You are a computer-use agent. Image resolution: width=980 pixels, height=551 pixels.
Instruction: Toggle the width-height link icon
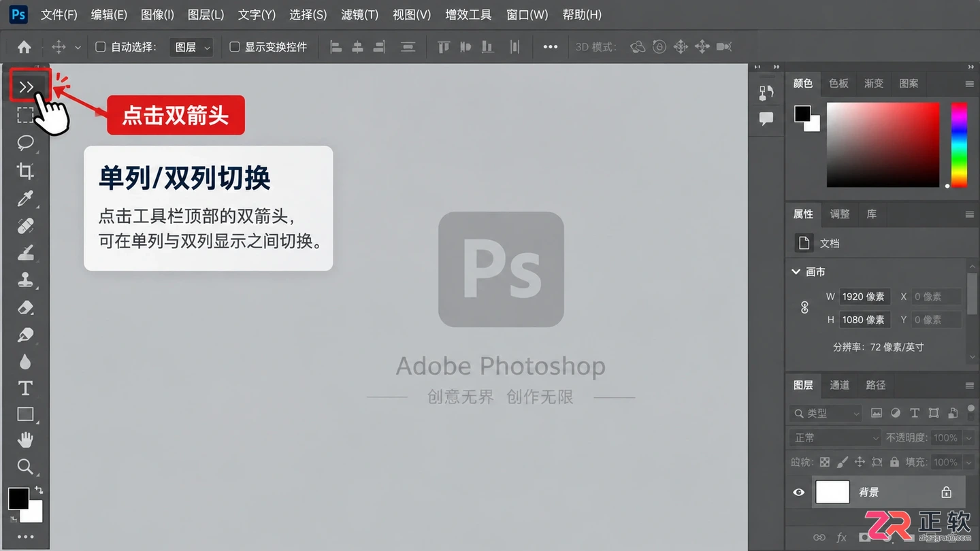804,307
